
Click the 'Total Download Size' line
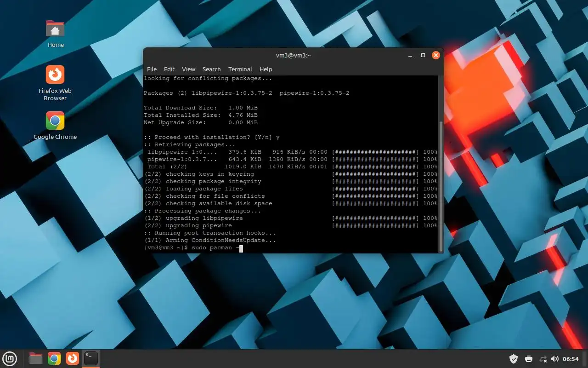click(x=201, y=108)
